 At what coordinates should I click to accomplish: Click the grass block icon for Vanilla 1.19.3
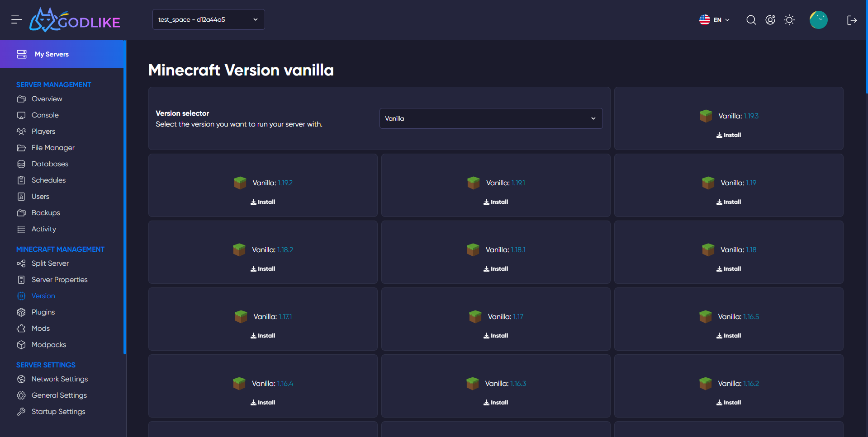706,116
